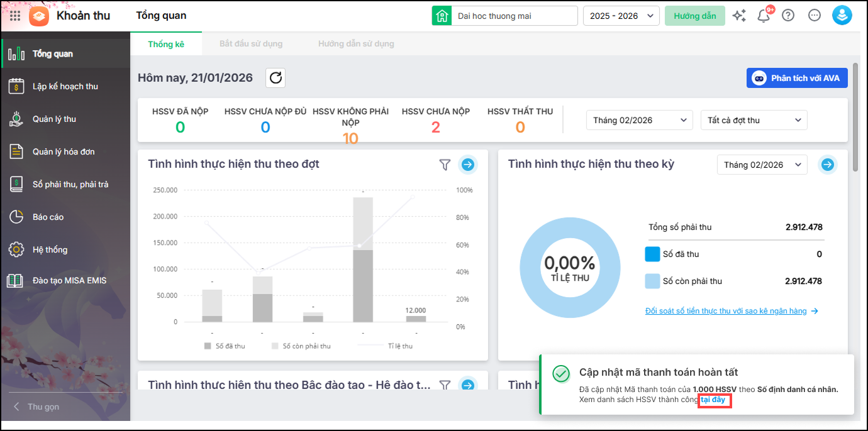Open the notification bell

point(764,16)
